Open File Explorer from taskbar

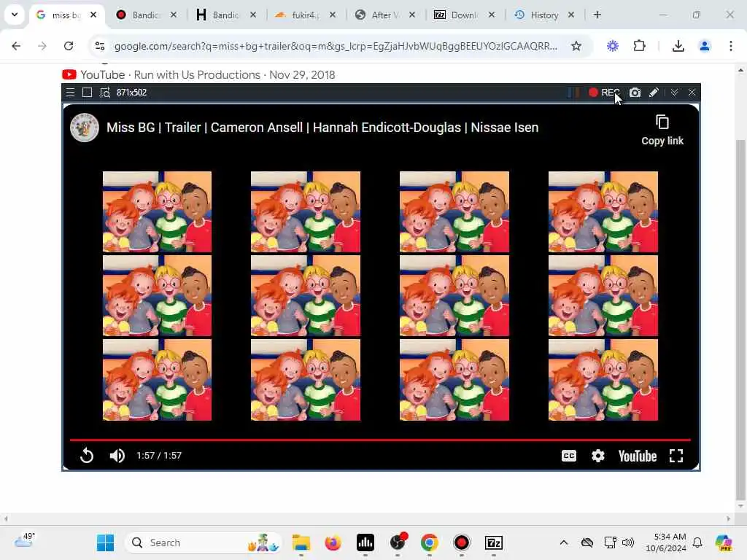pos(301,542)
